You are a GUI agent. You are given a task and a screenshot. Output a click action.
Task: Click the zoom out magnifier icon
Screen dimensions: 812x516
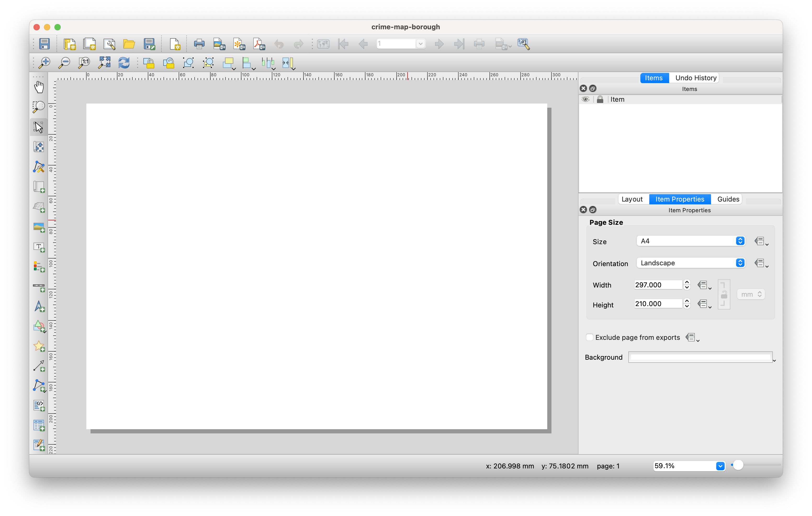(x=64, y=63)
